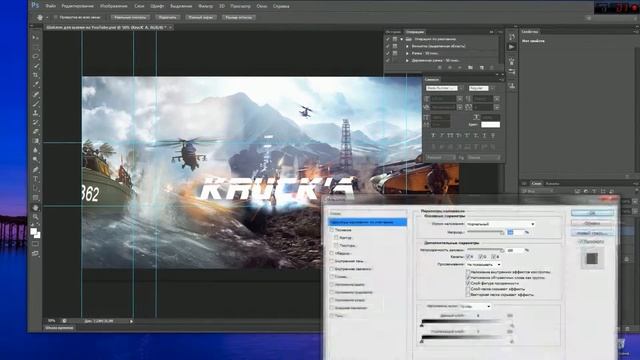Select the Move tool in toolbox

coord(36,38)
